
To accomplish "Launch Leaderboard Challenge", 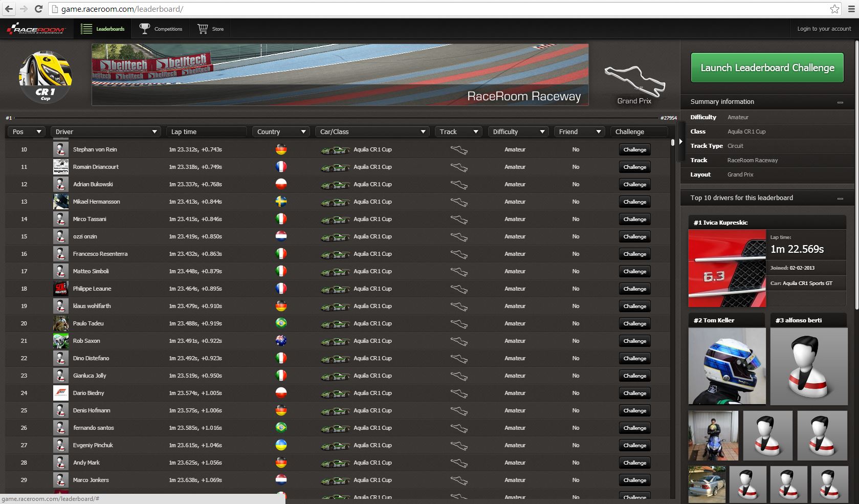I will click(767, 68).
